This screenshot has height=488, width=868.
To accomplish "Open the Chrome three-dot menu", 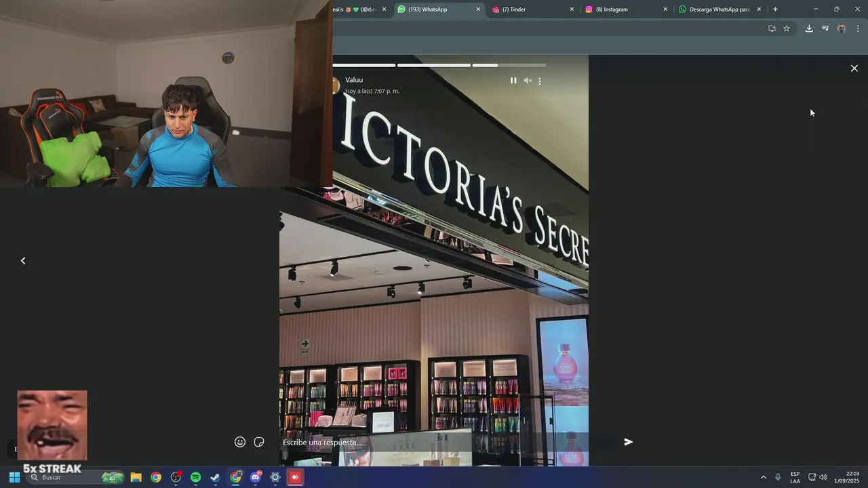I will (x=858, y=28).
